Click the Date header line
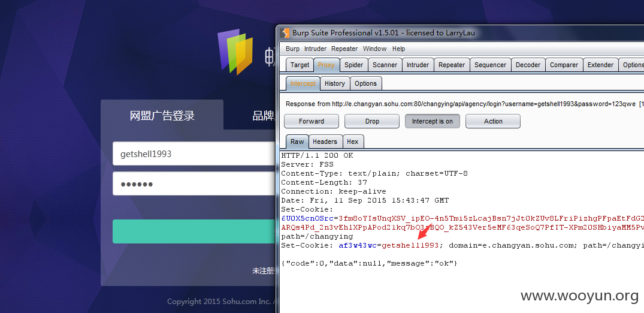Viewport: 644px width, 313px height. coord(365,200)
